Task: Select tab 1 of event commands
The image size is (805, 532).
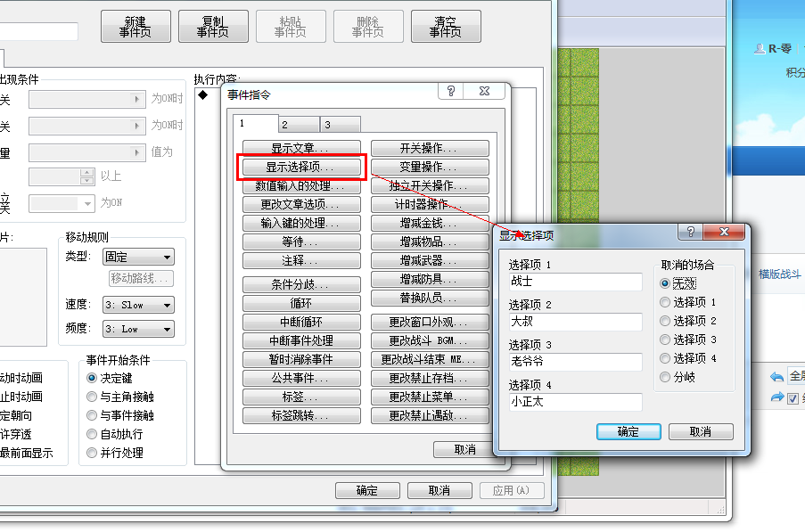Action: coord(256,123)
